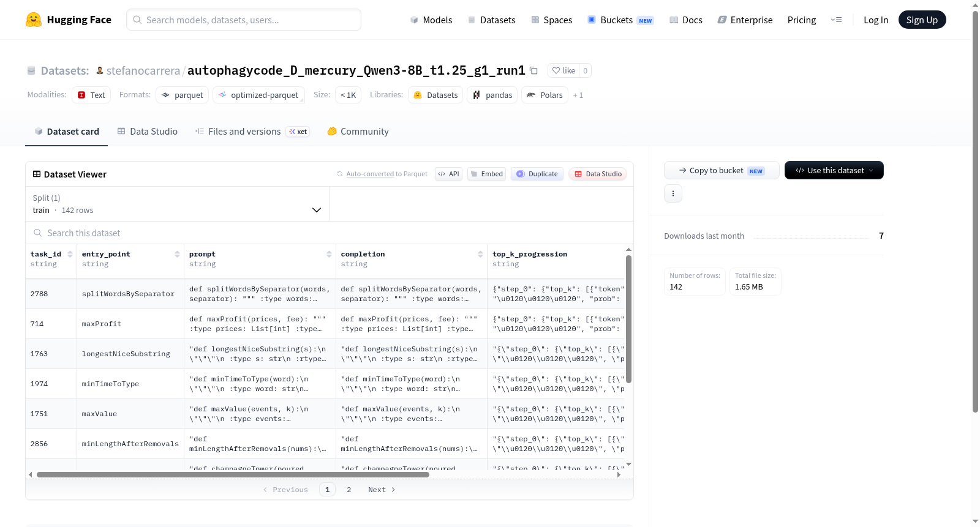Open Buckets in the navigation

[x=620, y=20]
